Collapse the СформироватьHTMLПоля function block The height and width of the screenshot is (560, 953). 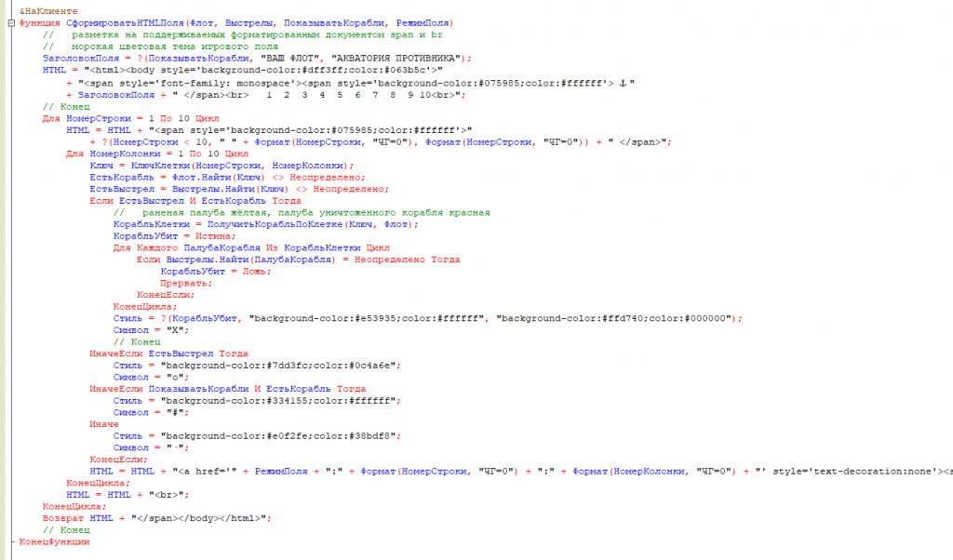11,23
